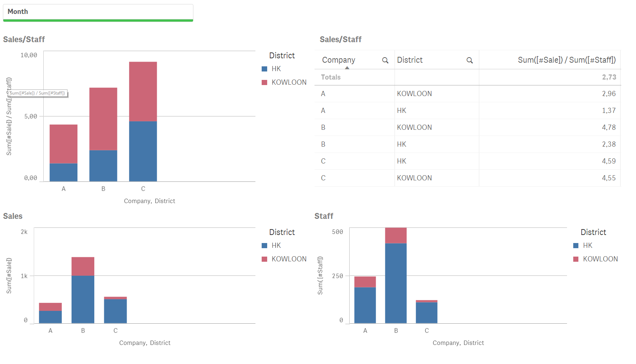
Task: Select KOWLOON legend swatch in Sales/Staff chart
Action: (x=264, y=82)
